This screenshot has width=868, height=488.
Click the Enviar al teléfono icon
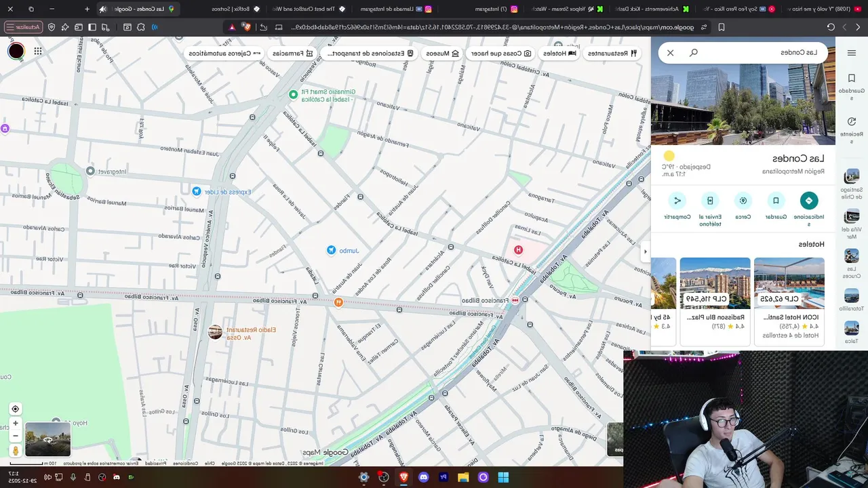coord(710,201)
